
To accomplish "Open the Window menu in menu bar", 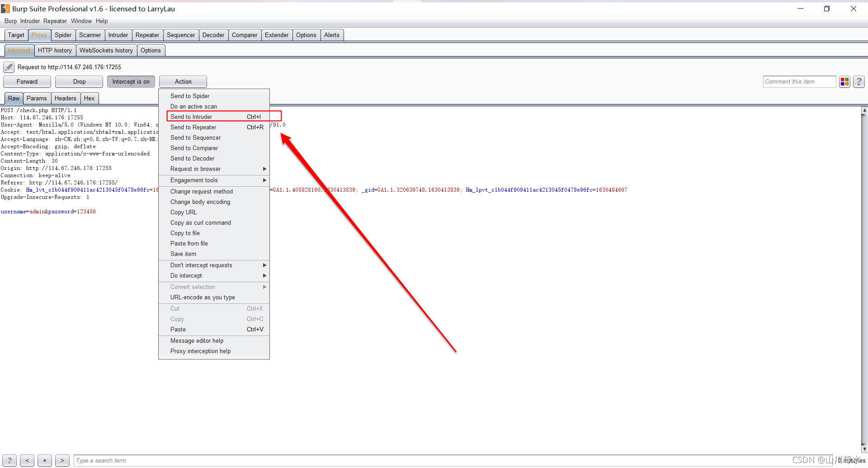I will tap(81, 21).
